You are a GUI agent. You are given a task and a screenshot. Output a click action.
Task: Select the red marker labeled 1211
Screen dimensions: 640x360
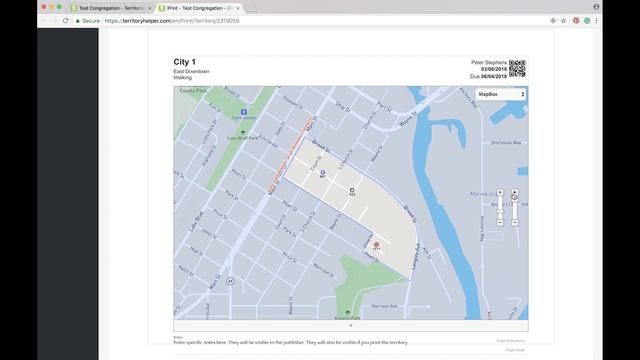coord(376,245)
